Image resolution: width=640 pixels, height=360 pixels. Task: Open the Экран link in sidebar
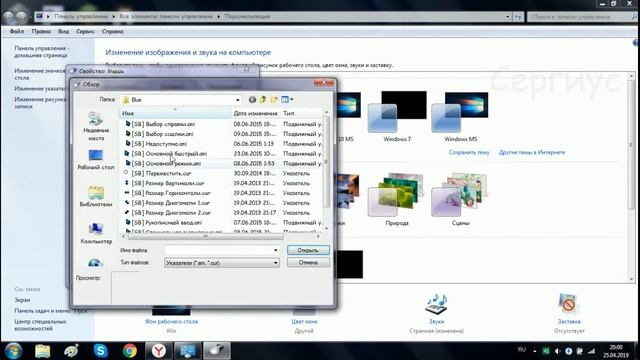coord(22,300)
